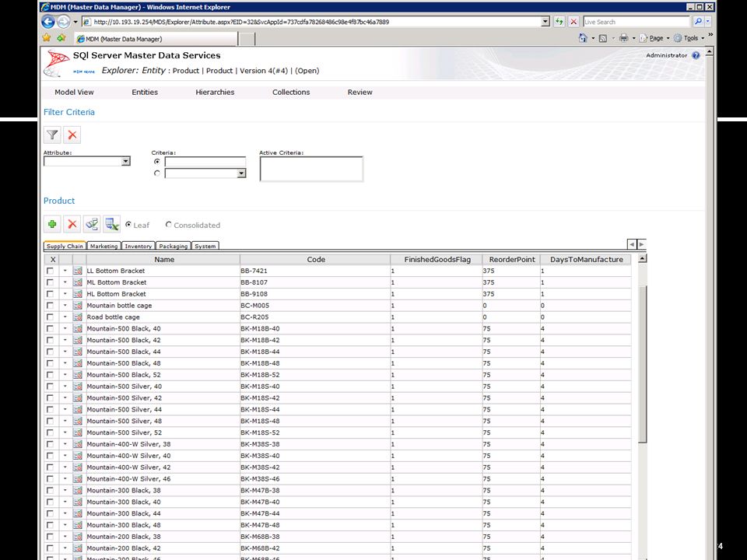Click the IE Forward arrow button
The image size is (747, 560).
pos(63,22)
